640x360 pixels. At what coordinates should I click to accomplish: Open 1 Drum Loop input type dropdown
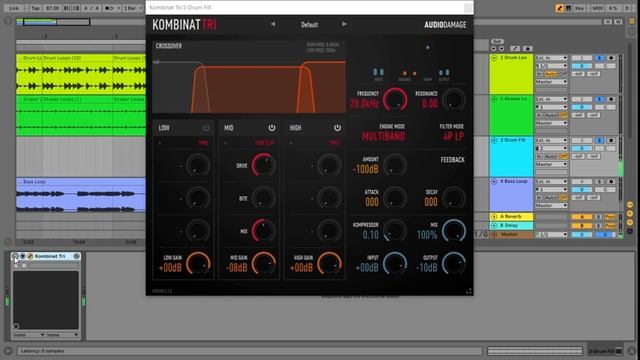(x=551, y=58)
